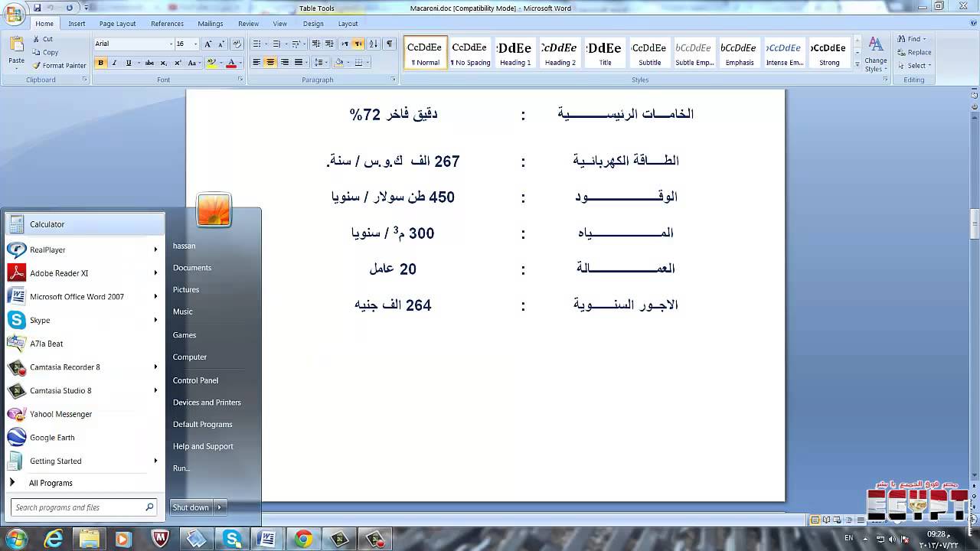Click the Sort icon in Paragraph group
The height and width of the screenshot is (551, 980).
coord(374,44)
